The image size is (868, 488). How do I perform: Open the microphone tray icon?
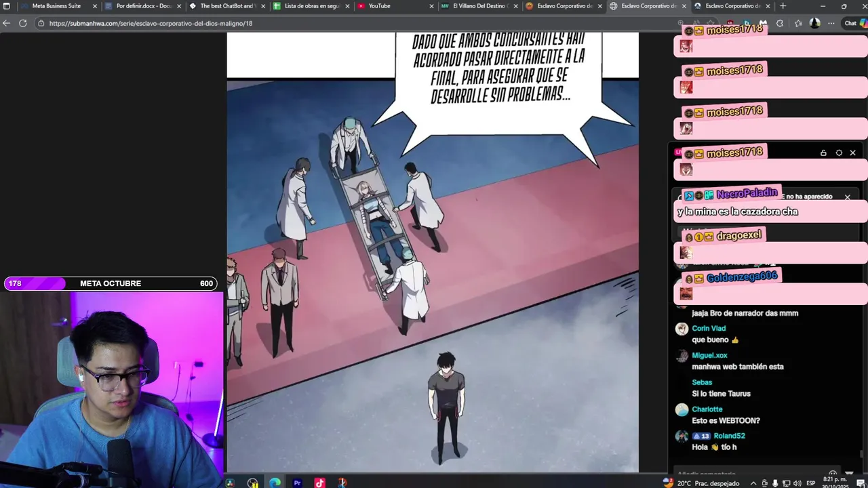pyautogui.click(x=775, y=483)
